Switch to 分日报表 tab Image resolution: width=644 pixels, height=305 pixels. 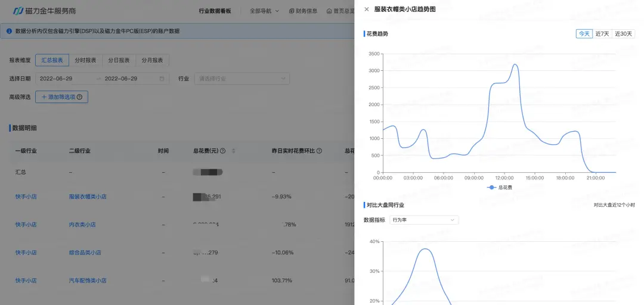click(119, 60)
